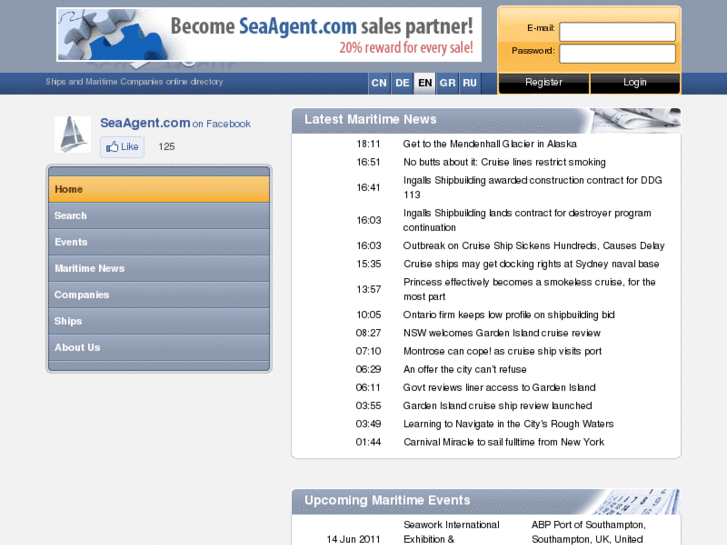Select Home in the sidebar menu

coord(159,189)
